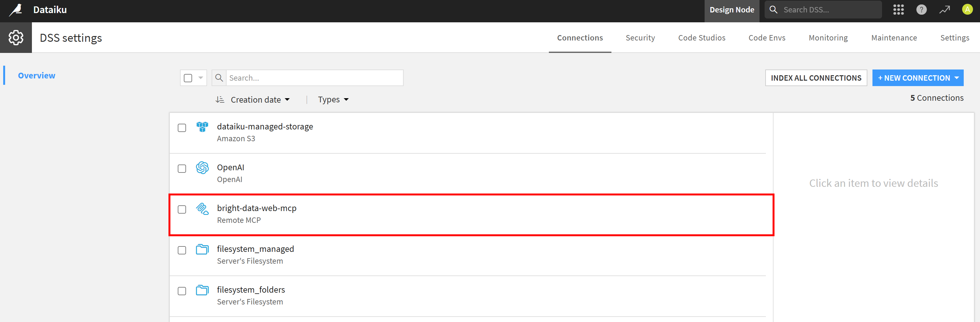Click the Amazon S3 type label
Image resolution: width=980 pixels, height=322 pixels.
tap(236, 139)
